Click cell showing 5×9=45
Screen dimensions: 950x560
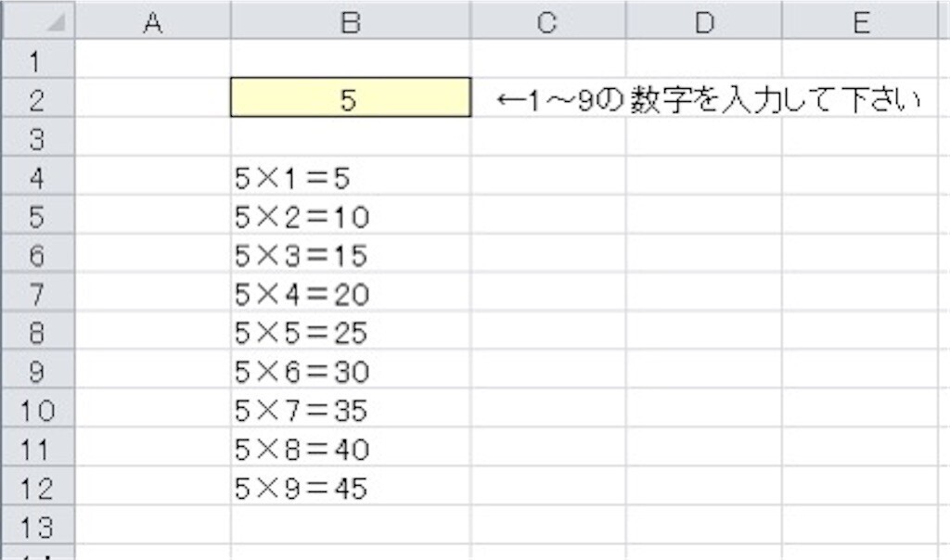(351, 486)
